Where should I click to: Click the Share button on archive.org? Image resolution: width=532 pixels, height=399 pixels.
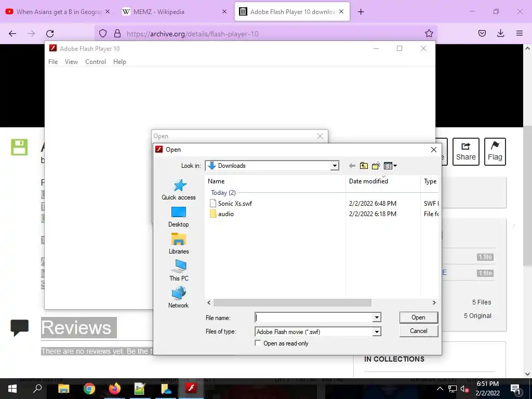pyautogui.click(x=466, y=152)
